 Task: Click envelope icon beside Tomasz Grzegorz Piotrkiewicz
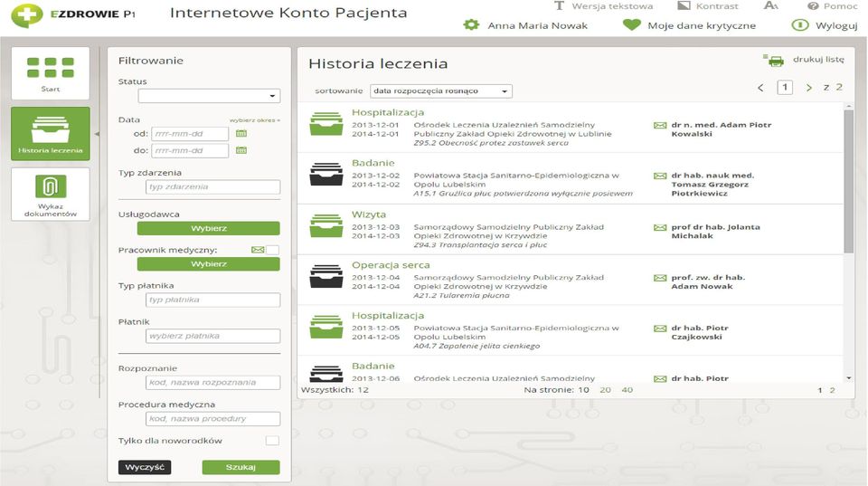660,176
